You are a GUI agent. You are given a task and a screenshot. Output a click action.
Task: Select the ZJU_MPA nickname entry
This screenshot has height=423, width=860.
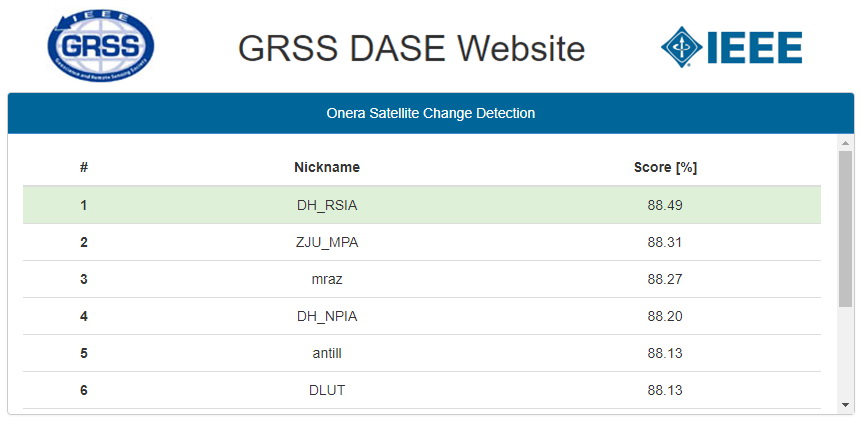tap(327, 242)
